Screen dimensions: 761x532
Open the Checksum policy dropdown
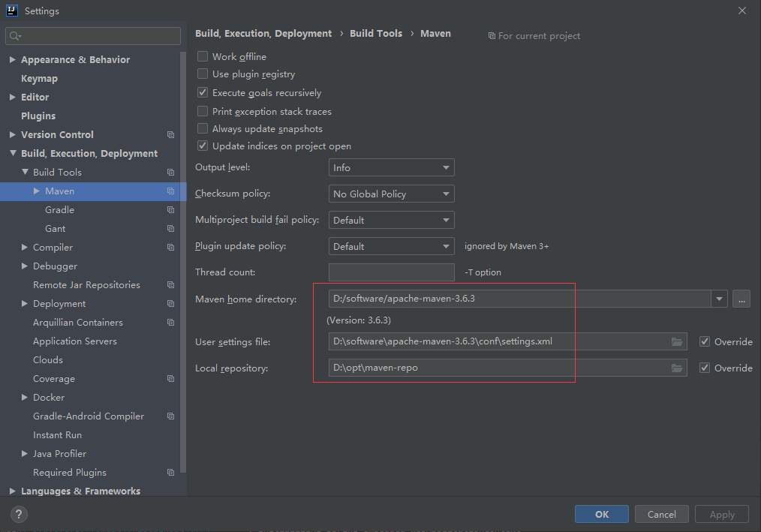[x=391, y=194]
